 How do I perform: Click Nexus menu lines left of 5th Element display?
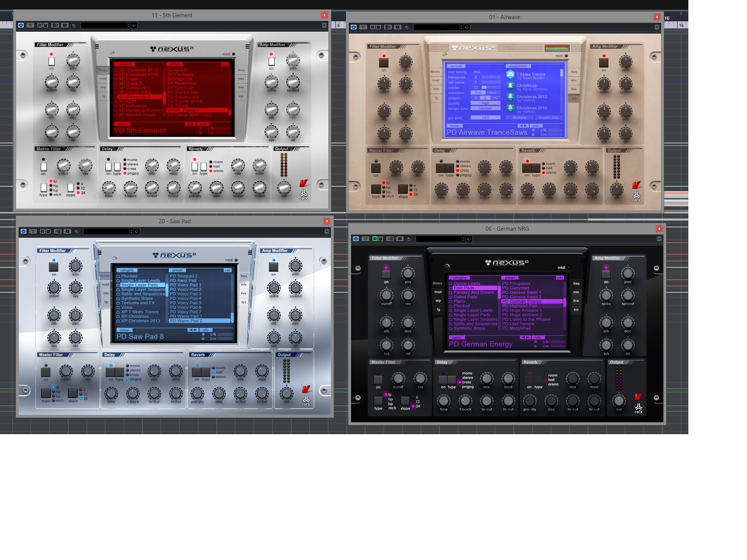(x=97, y=47)
